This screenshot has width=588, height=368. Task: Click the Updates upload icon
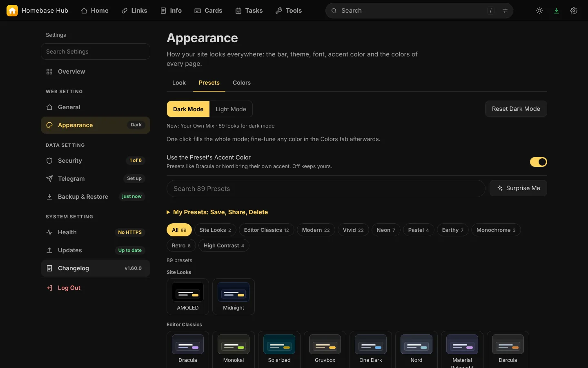click(49, 250)
